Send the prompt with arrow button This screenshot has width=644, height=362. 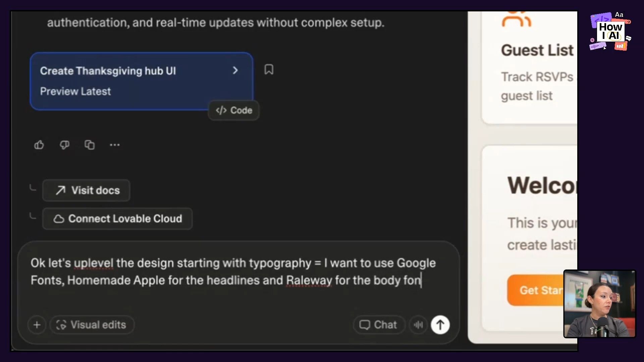click(440, 325)
